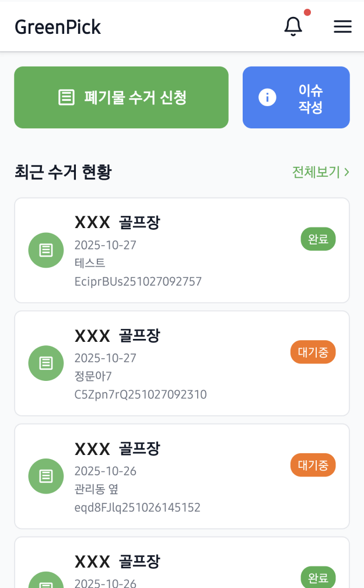The width and height of the screenshot is (364, 588).
Task: Click the info icon on the 이슈 작성 button
Action: pos(267,97)
